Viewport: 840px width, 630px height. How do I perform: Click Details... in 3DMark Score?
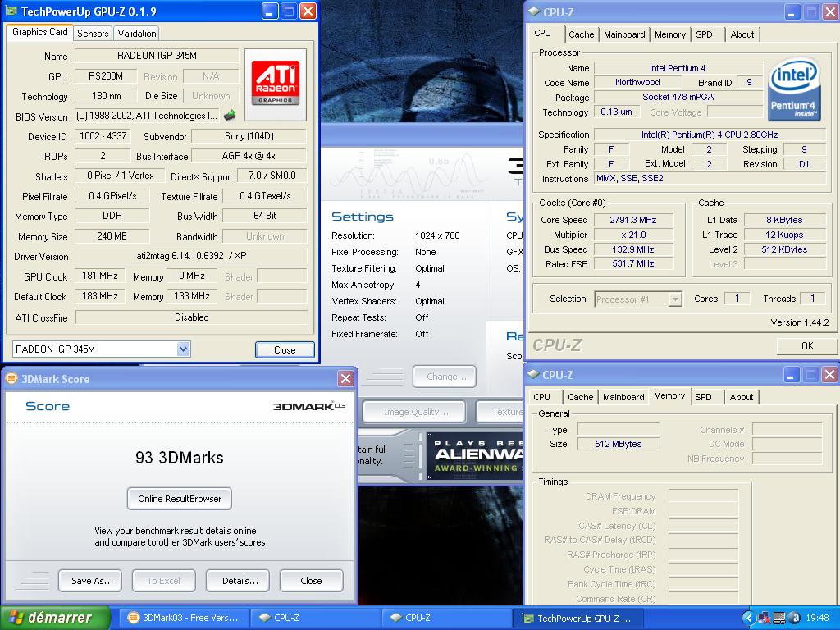(238, 581)
